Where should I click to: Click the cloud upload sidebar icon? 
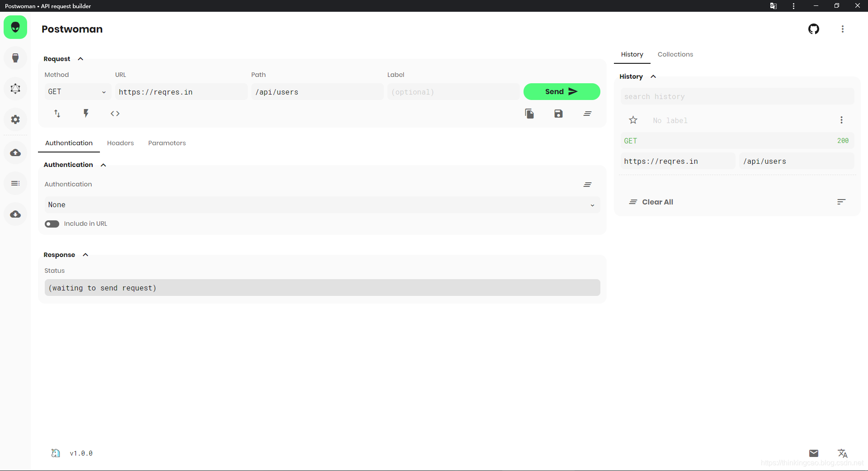pyautogui.click(x=15, y=152)
